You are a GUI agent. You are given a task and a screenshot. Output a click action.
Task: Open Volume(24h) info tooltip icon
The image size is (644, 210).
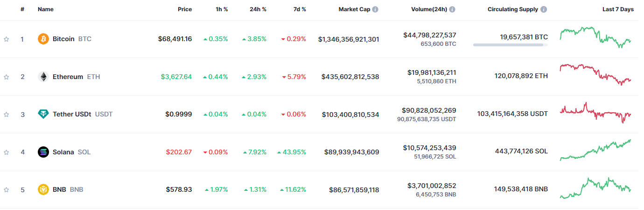[452, 9]
